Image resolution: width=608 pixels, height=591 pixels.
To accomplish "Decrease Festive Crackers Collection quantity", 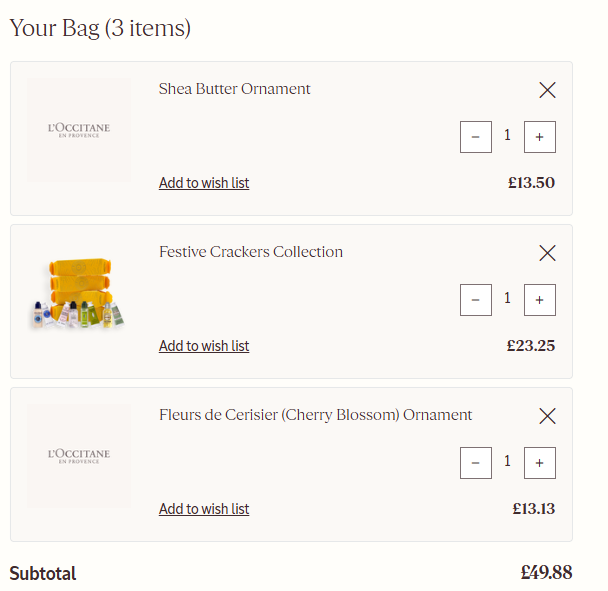I will coord(476,300).
